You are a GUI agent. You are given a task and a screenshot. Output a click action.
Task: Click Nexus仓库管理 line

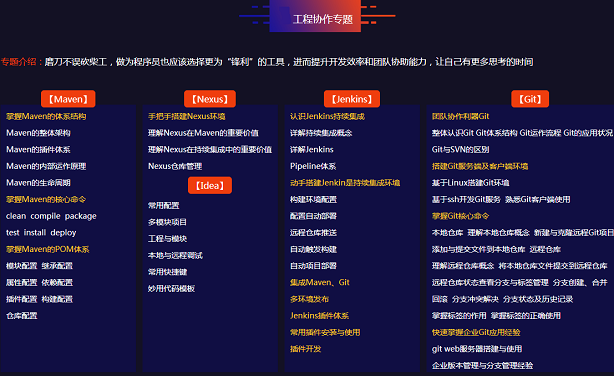tap(175, 166)
